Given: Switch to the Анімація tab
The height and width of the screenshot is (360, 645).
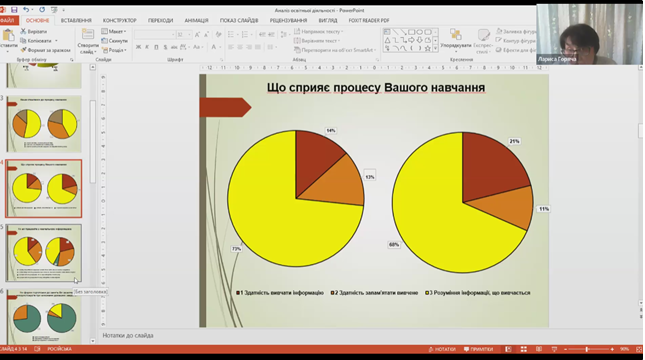Looking at the screenshot, I should tap(196, 20).
